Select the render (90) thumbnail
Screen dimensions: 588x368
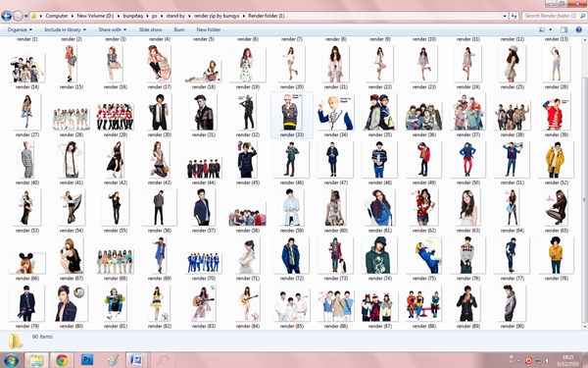512,303
